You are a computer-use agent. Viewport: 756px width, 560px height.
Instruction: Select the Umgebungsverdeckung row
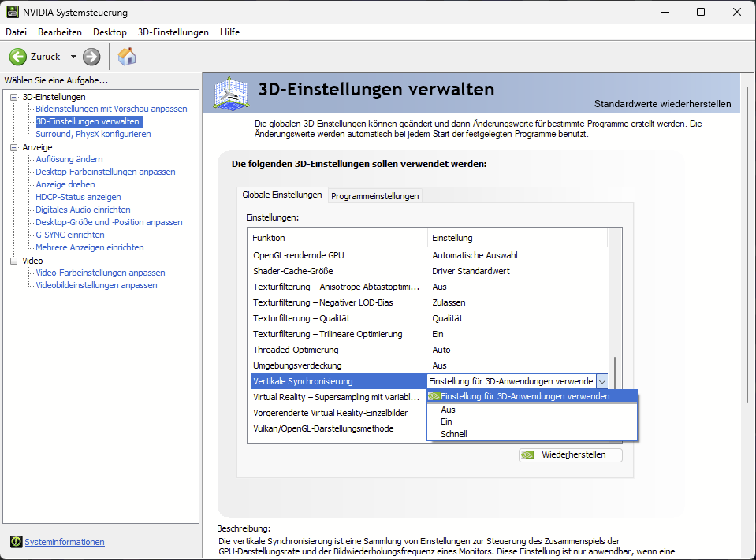[429, 365]
